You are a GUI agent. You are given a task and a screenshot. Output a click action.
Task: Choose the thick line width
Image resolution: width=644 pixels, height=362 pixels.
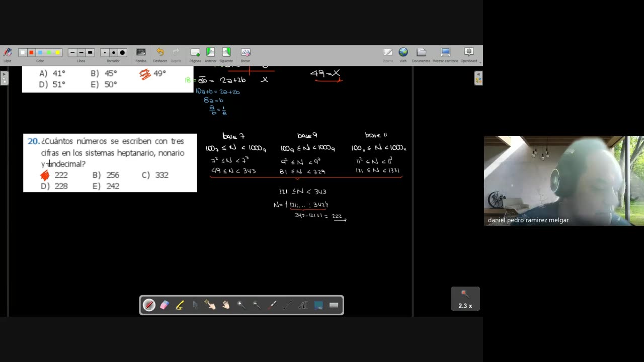click(x=90, y=52)
